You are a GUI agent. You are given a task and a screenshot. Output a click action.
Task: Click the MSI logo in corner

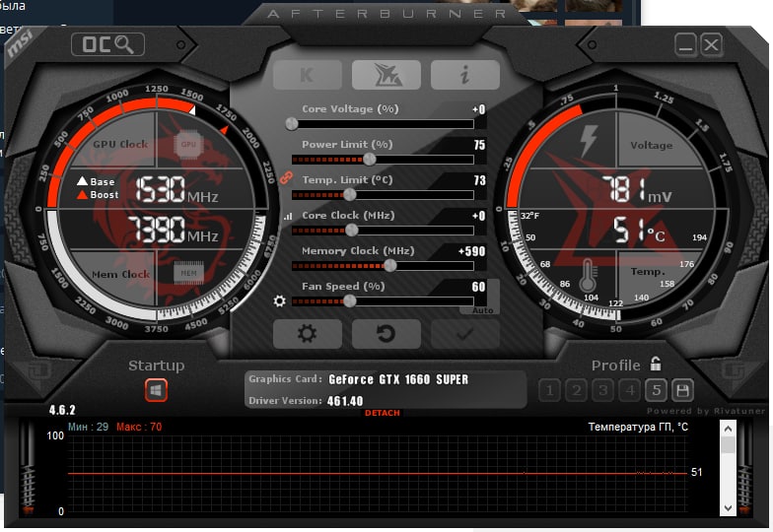tap(20, 43)
